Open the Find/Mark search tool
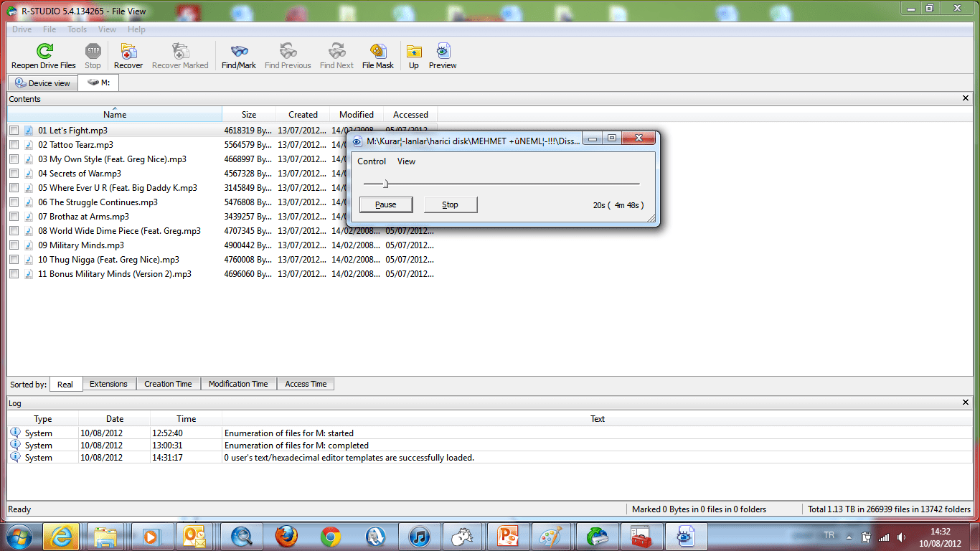 tap(238, 54)
